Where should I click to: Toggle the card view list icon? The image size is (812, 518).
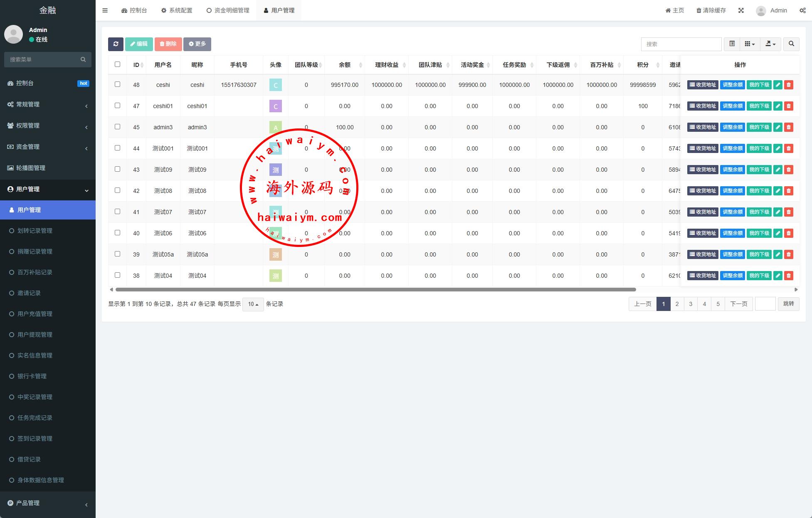click(x=732, y=44)
